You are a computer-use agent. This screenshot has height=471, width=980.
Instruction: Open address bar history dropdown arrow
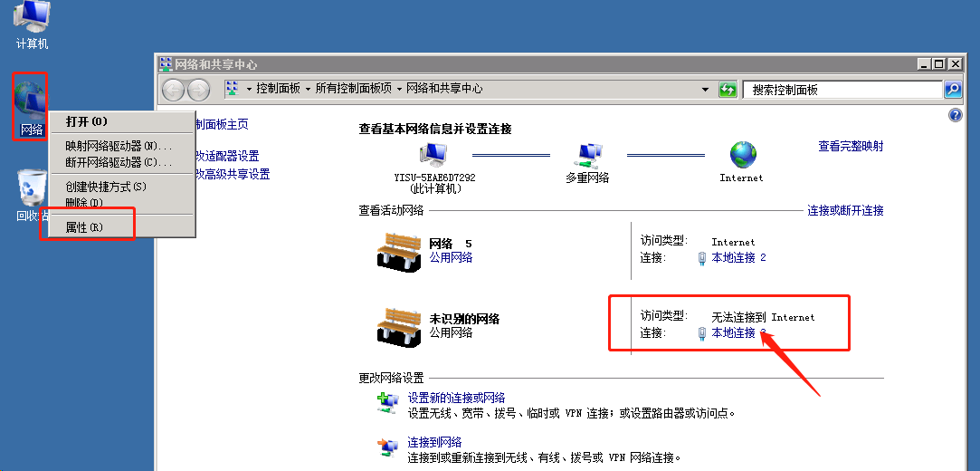[706, 90]
